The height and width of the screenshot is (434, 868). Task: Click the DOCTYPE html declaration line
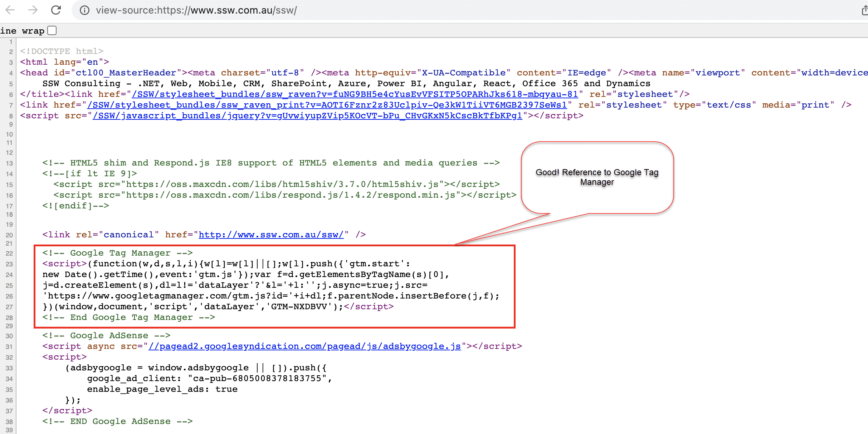pyautogui.click(x=62, y=51)
